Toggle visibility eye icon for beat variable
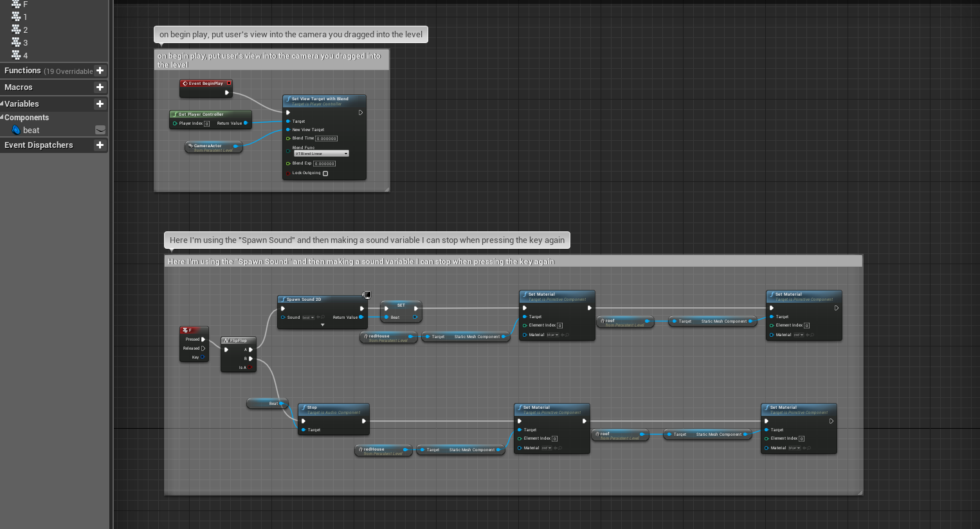The image size is (980, 529). point(100,130)
